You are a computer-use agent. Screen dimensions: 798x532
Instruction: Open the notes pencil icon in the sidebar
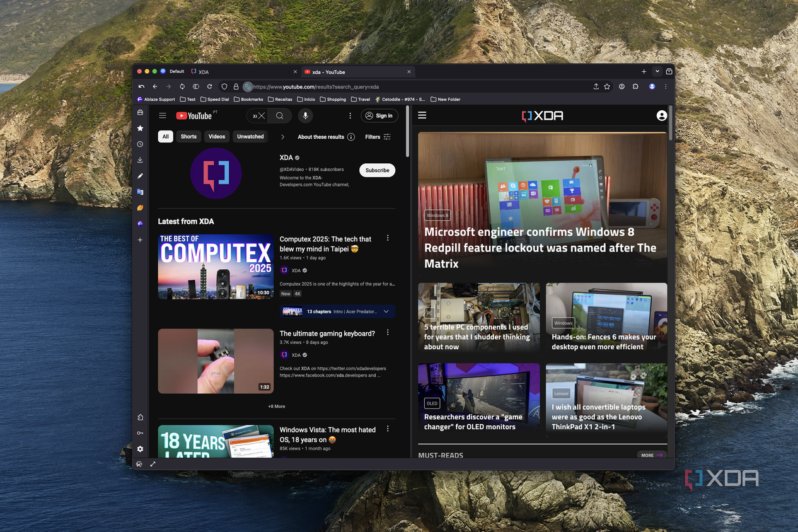[140, 176]
